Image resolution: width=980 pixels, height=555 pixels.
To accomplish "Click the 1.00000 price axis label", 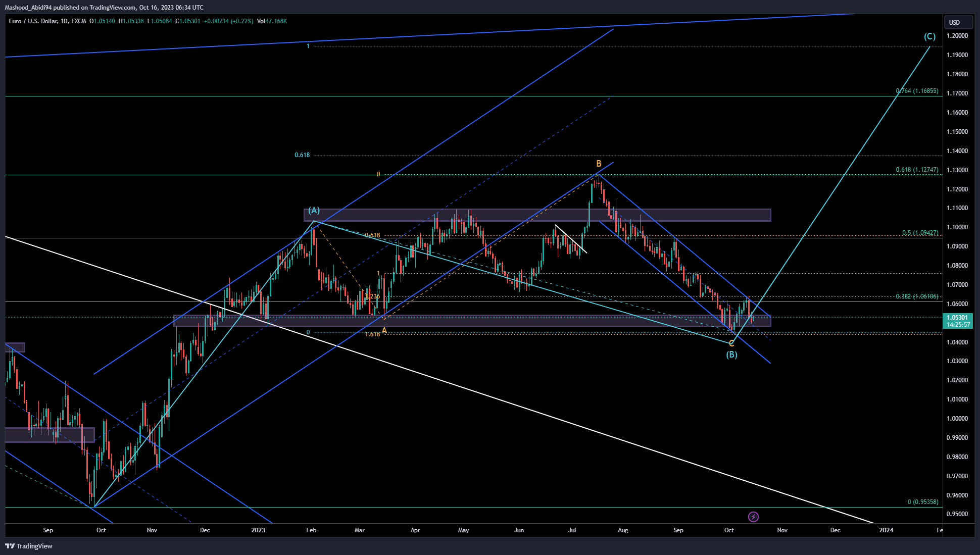I will coord(957,419).
